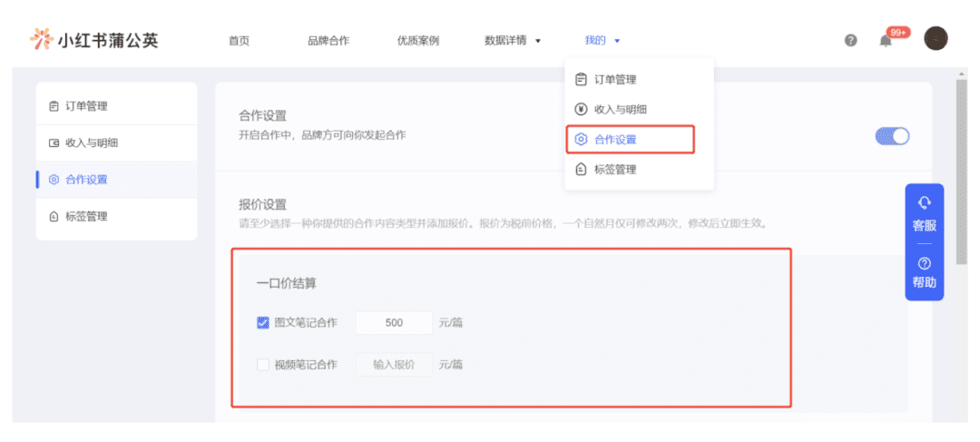The width and height of the screenshot is (980, 442).
Task: Open the user avatar profile
Action: point(936,39)
